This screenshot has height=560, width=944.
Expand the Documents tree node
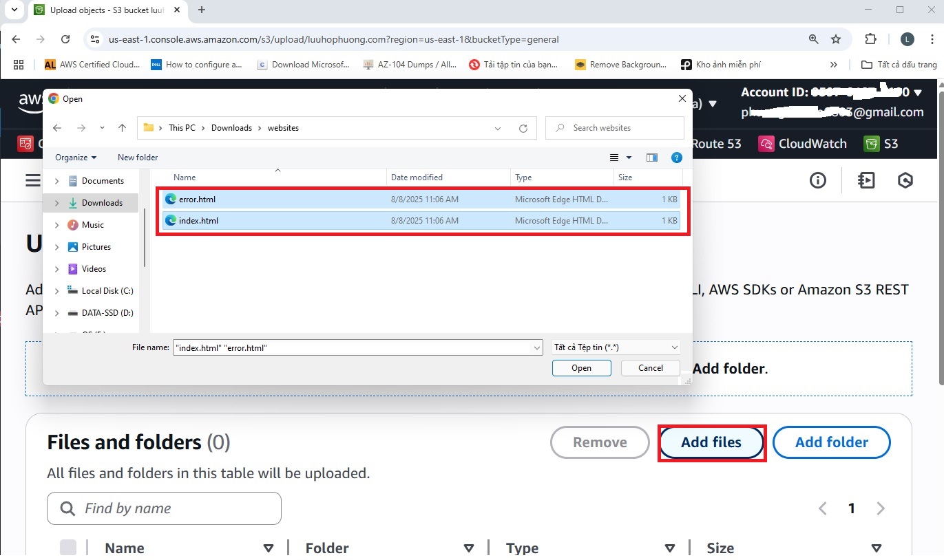[56, 181]
